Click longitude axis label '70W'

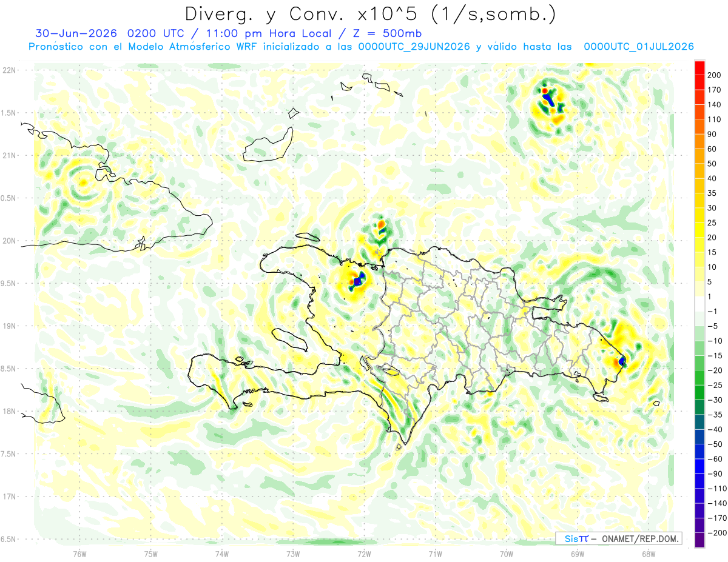[x=507, y=554]
